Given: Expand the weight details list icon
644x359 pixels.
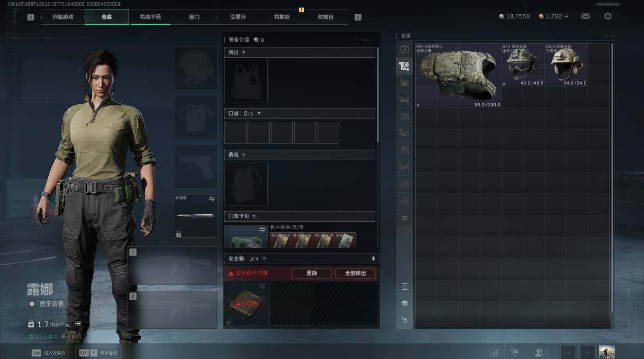Looking at the screenshot, I should tap(78, 324).
